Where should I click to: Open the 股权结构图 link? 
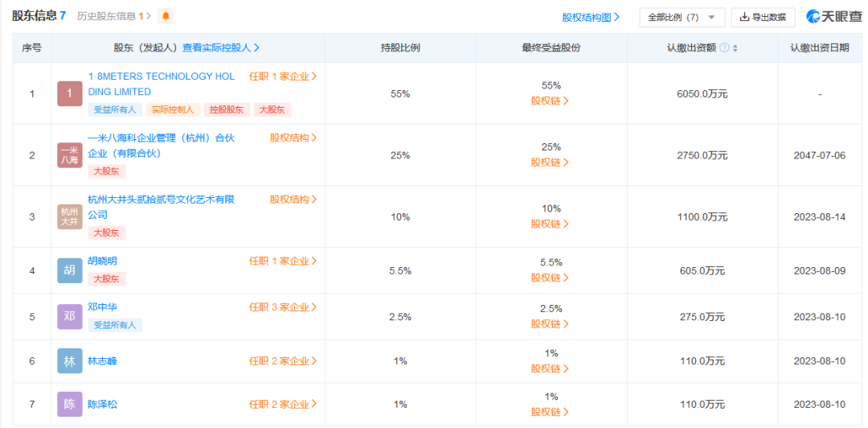click(x=591, y=17)
